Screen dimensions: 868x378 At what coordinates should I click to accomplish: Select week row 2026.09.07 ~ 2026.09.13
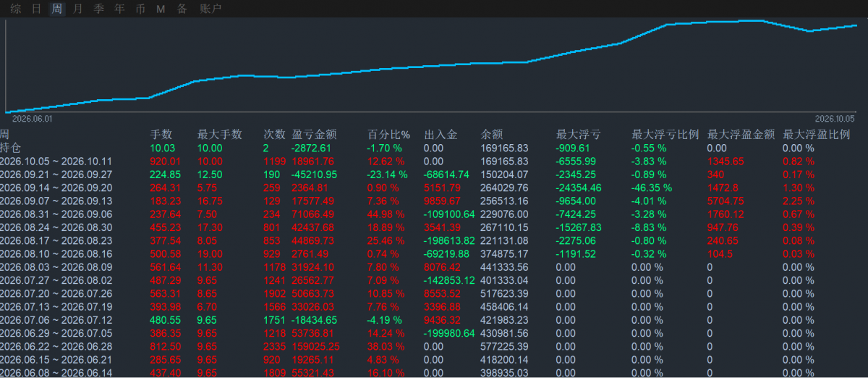(x=56, y=201)
